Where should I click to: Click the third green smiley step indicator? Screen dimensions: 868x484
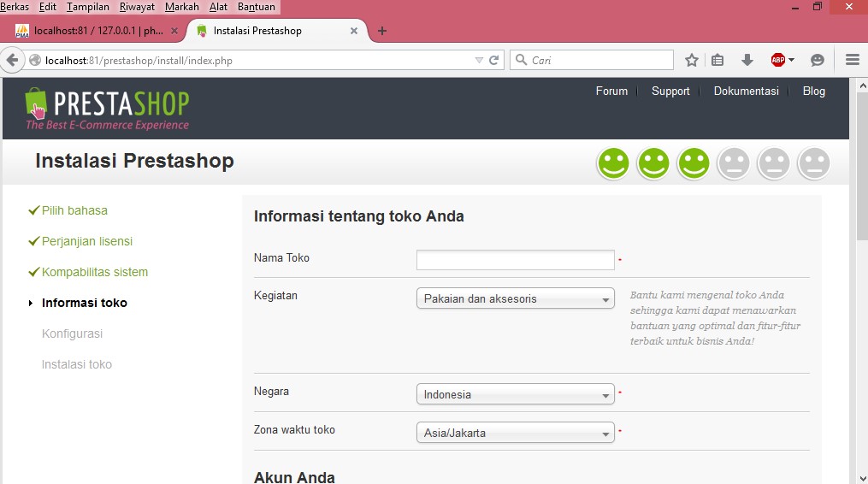[694, 163]
